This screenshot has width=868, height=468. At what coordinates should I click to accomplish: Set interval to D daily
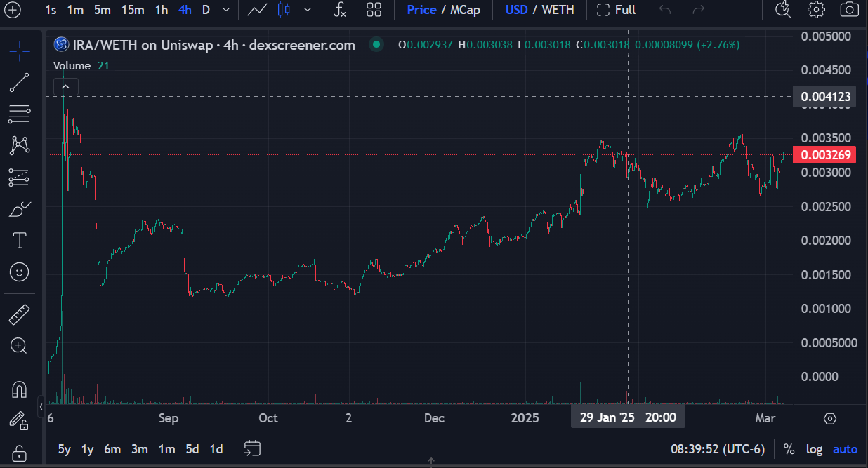(x=206, y=10)
